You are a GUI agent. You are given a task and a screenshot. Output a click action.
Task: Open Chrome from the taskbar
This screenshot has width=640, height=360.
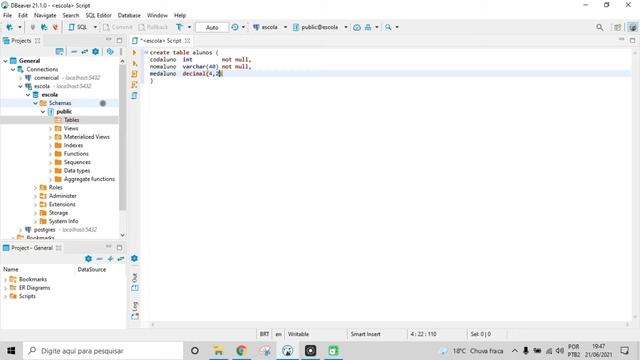242,351
